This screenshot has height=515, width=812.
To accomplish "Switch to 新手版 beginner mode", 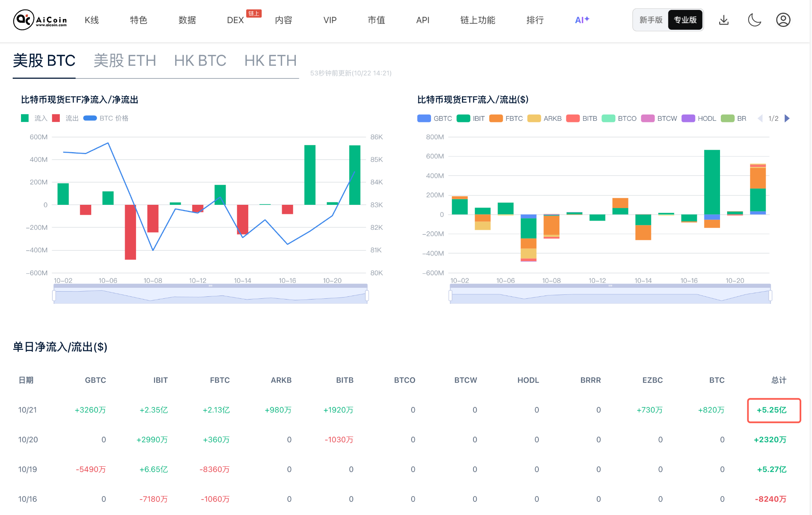I will pyautogui.click(x=651, y=20).
